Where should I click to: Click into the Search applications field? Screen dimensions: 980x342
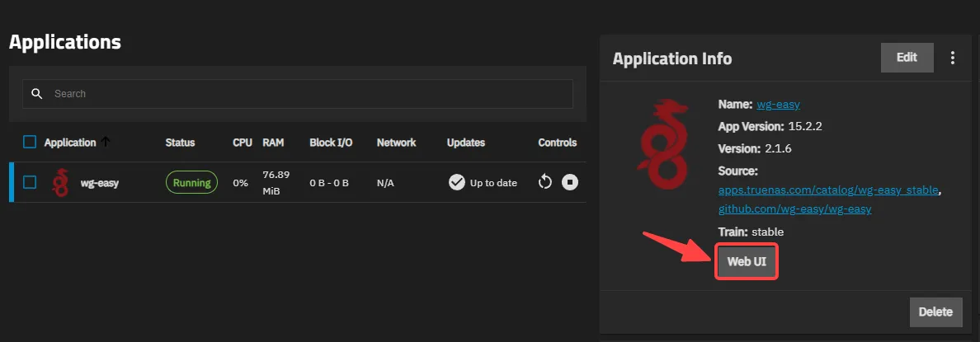(x=298, y=94)
